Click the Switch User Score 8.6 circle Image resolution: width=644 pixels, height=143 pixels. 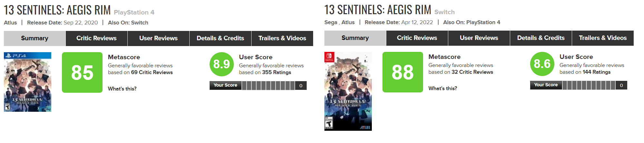tap(542, 64)
